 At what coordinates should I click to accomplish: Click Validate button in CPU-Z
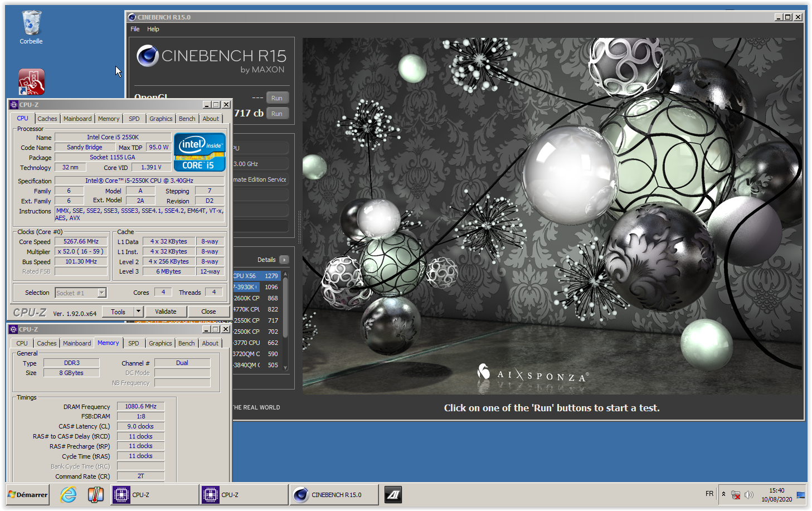pos(166,312)
